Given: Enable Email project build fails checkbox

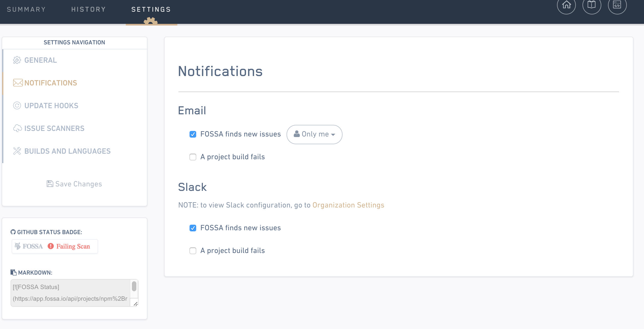Looking at the screenshot, I should click(x=193, y=157).
